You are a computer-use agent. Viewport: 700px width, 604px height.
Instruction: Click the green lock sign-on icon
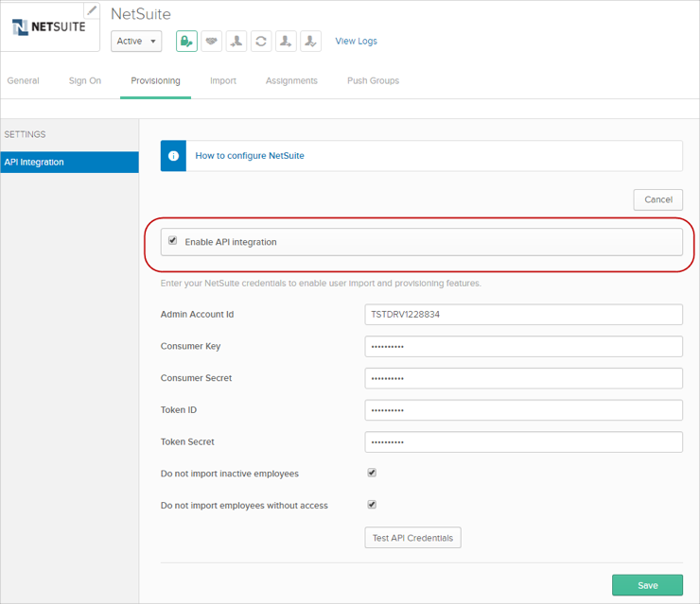click(186, 42)
